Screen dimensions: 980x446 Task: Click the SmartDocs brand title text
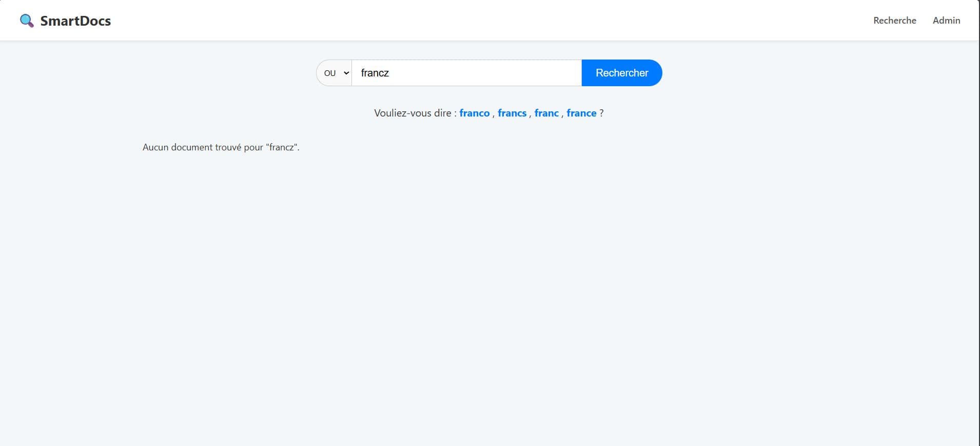(x=75, y=21)
